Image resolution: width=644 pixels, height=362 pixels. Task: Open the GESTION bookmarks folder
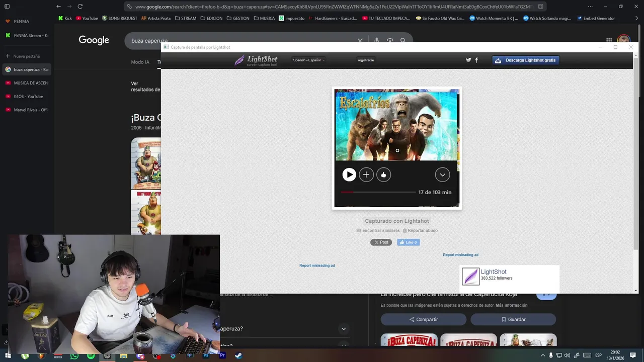coord(238,18)
